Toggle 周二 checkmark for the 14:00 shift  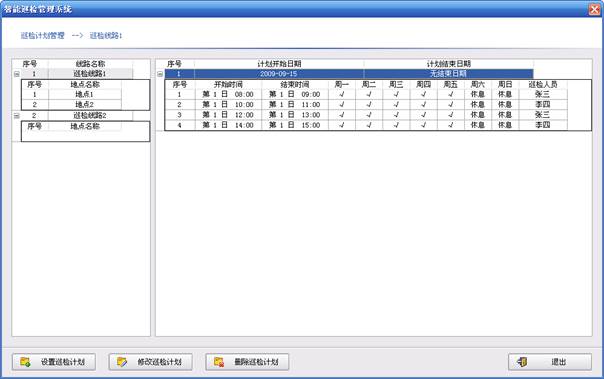[369, 125]
